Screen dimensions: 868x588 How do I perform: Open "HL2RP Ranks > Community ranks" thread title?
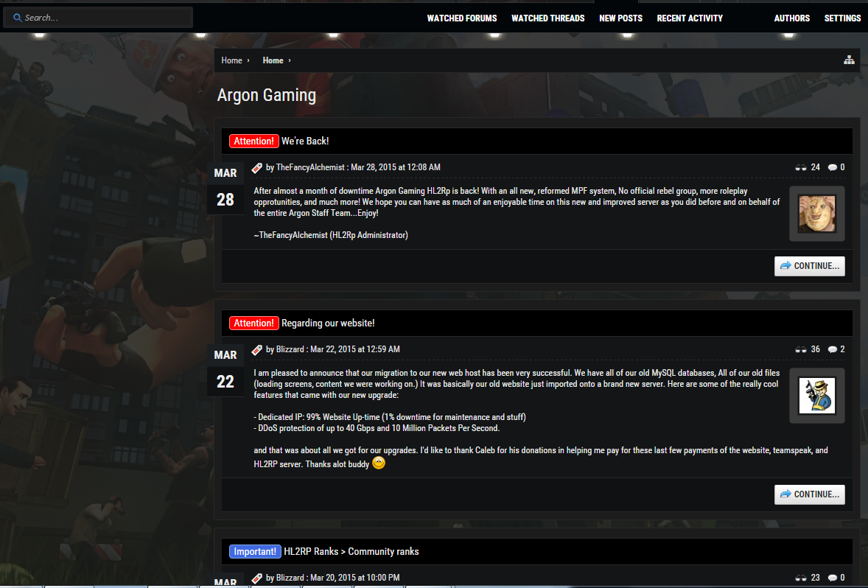click(351, 551)
